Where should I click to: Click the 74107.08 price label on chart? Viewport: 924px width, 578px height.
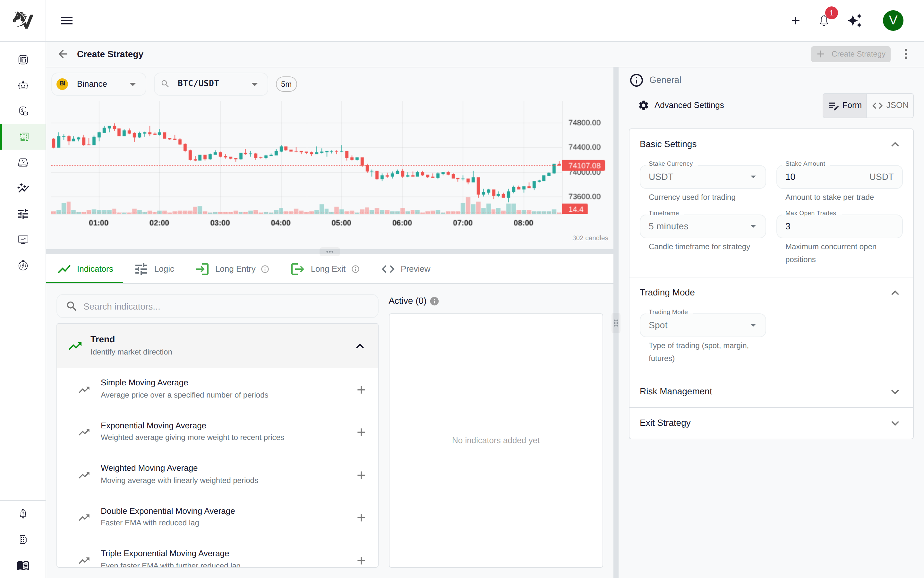584,165
